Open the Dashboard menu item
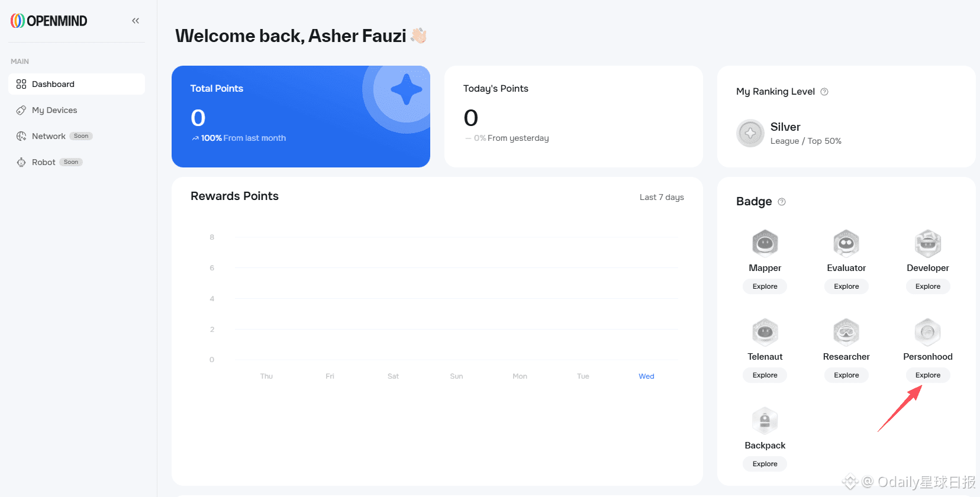Image resolution: width=980 pixels, height=497 pixels. [x=76, y=84]
